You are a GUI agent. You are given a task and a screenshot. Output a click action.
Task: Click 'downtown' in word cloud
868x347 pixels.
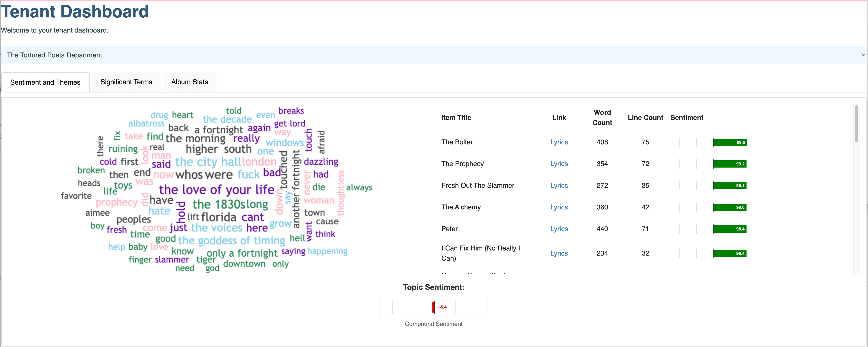244,264
